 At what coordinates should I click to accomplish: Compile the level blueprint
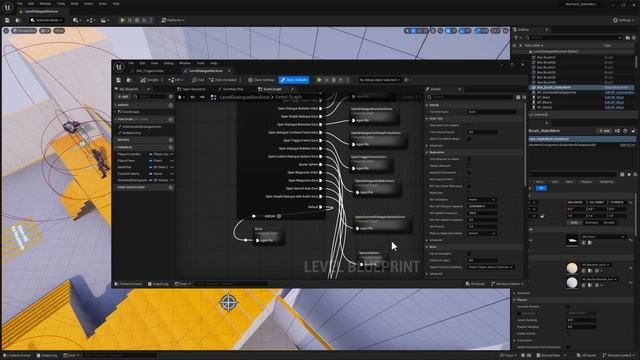pyautogui.click(x=150, y=80)
